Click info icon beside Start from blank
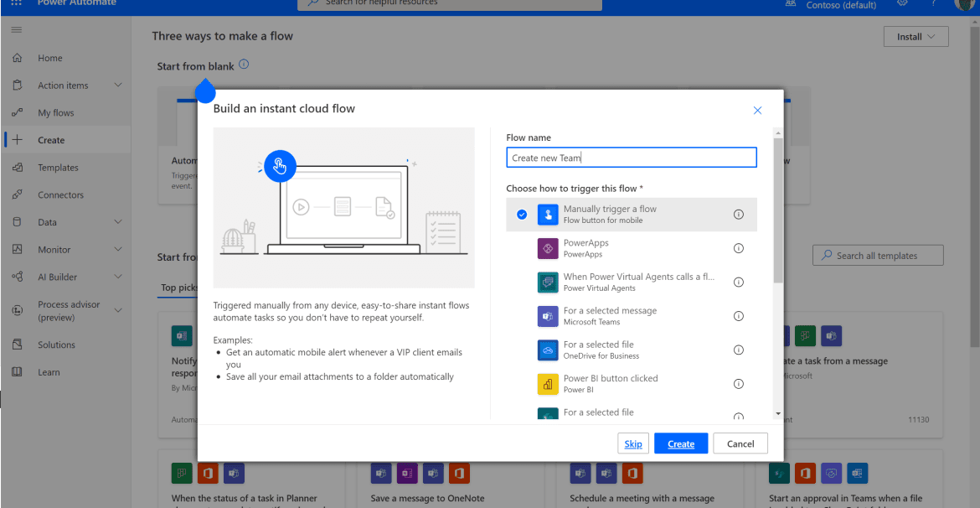 (244, 65)
